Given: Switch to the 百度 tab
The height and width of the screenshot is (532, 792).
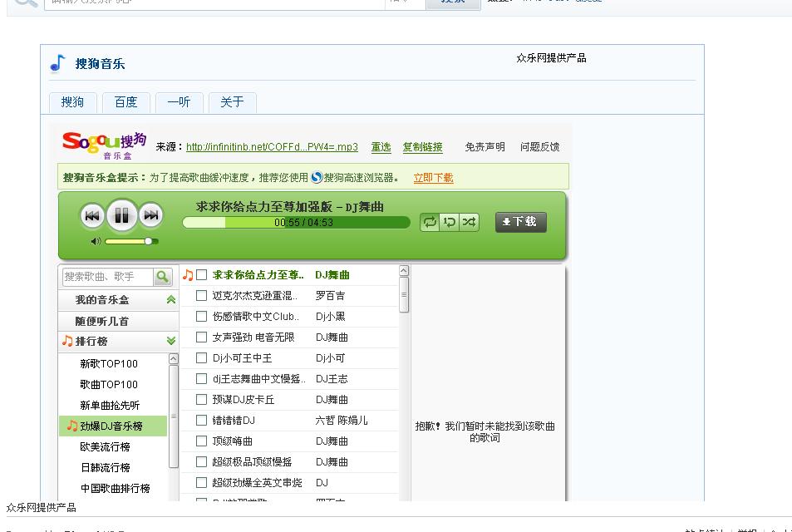Looking at the screenshot, I should click(x=125, y=102).
